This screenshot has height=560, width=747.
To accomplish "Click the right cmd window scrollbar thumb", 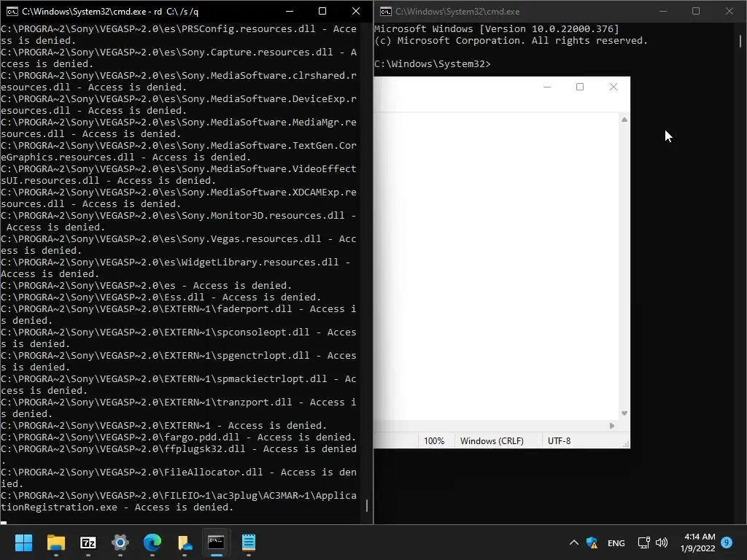I will pos(740,41).
